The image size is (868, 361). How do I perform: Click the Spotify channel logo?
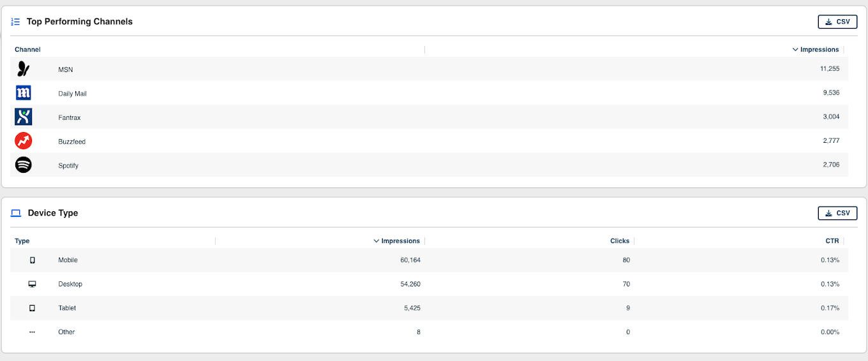click(23, 165)
